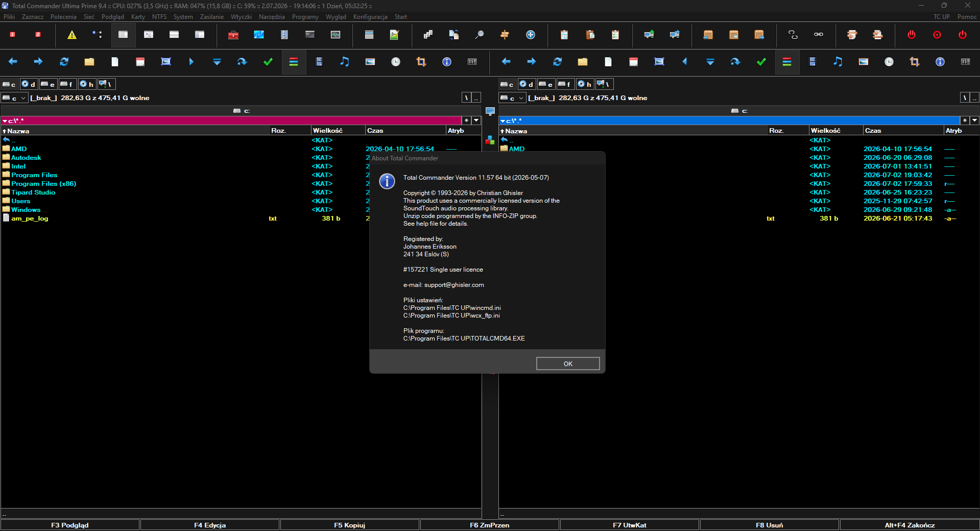Click the magnifying glass search icon

[x=480, y=35]
